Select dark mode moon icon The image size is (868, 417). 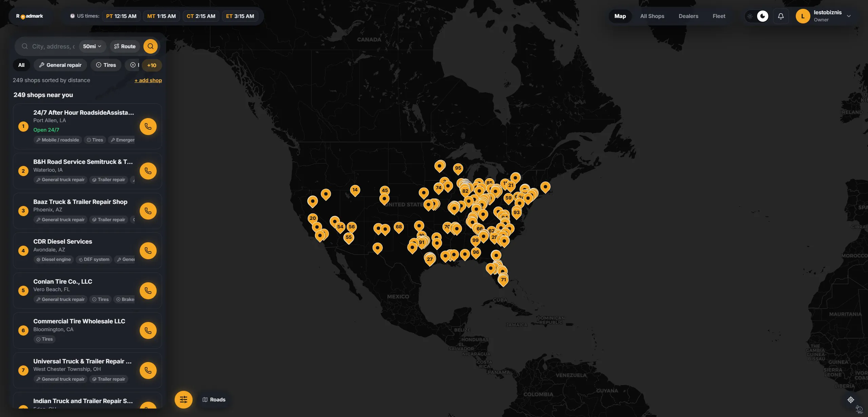pos(763,16)
